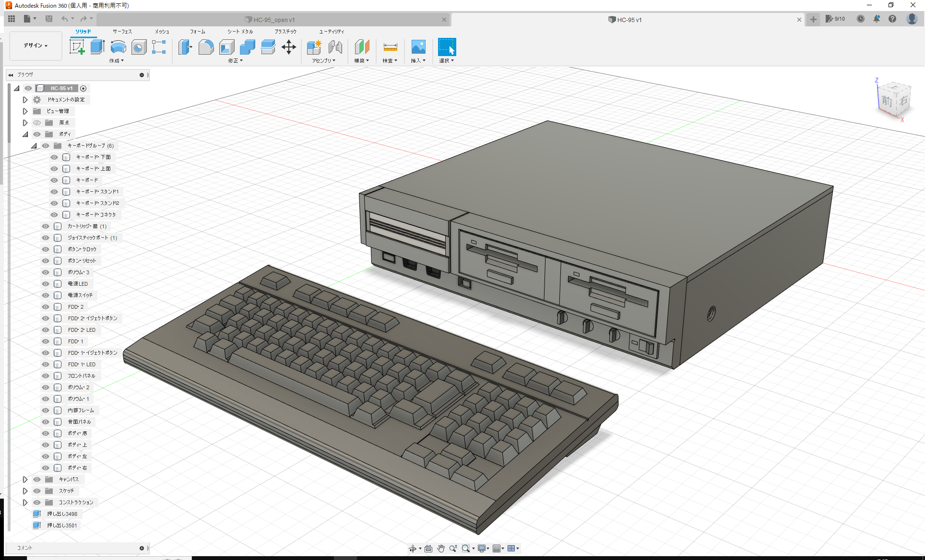Select the Press Pull modify tool
925x560 pixels.
(185, 47)
